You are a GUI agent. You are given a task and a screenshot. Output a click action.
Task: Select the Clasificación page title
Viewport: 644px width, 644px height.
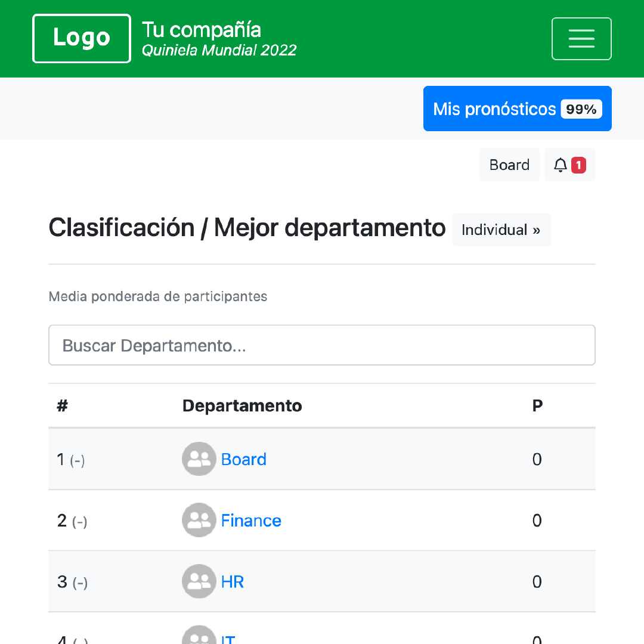tap(247, 227)
